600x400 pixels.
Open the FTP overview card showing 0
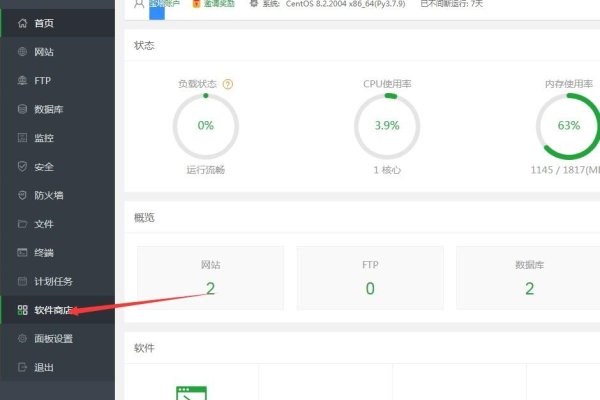(370, 278)
